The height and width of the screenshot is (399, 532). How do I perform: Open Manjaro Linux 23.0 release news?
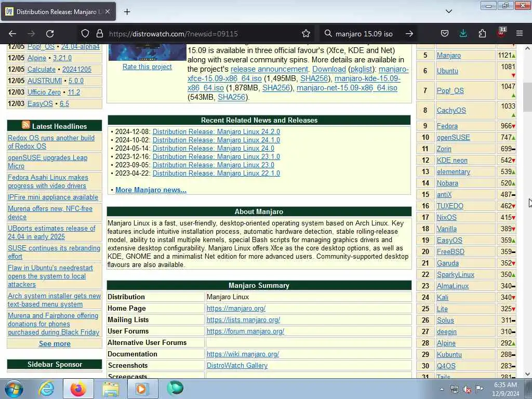coord(214,165)
